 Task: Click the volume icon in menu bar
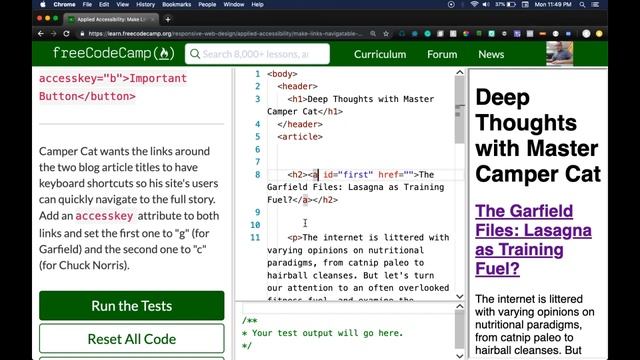[x=486, y=4]
